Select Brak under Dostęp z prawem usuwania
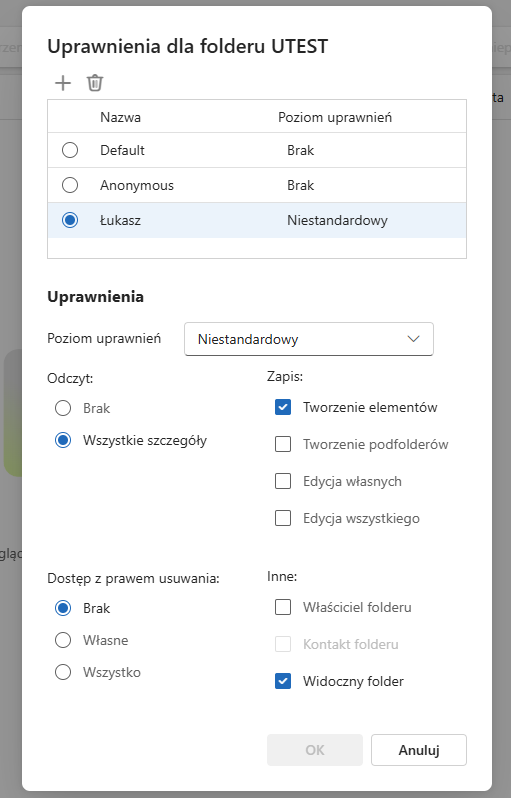Screen dimensions: 511x798 coord(63,608)
